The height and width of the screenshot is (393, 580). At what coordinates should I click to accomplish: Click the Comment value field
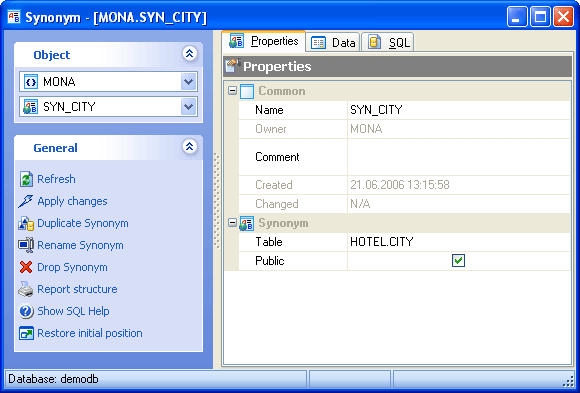(459, 157)
